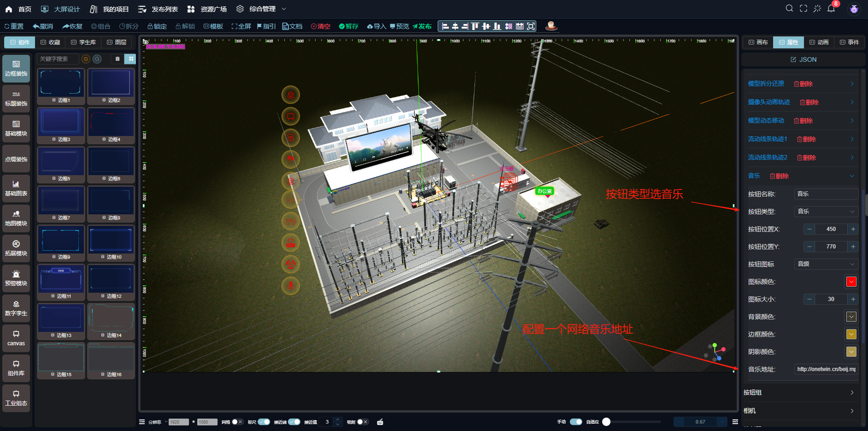
Task: Switch to the 图层 tab
Action: coord(117,42)
